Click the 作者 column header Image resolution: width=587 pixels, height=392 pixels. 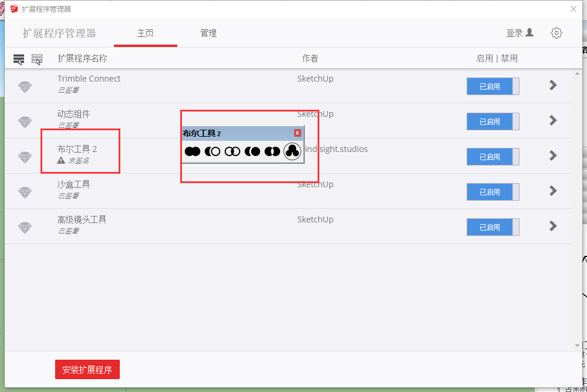(x=310, y=59)
